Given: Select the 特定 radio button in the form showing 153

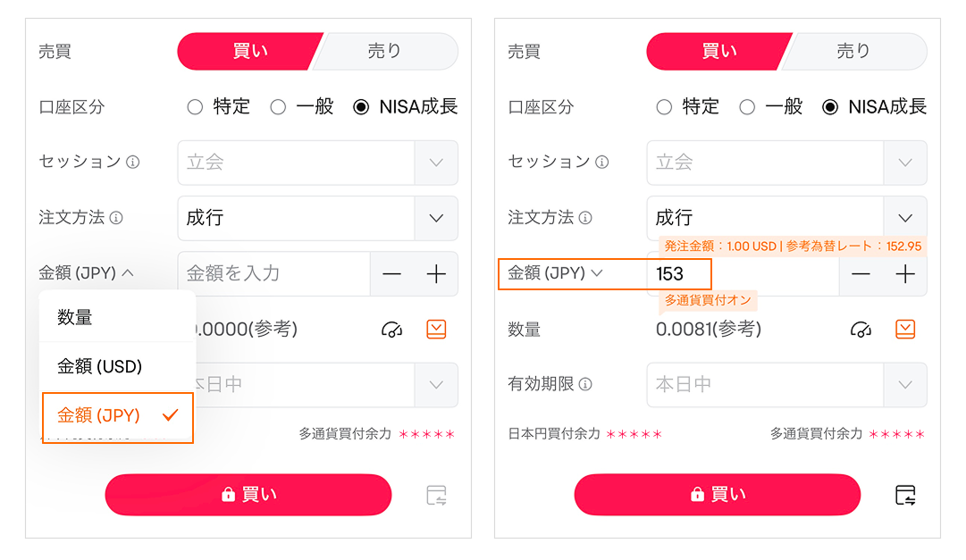Looking at the screenshot, I should (664, 107).
